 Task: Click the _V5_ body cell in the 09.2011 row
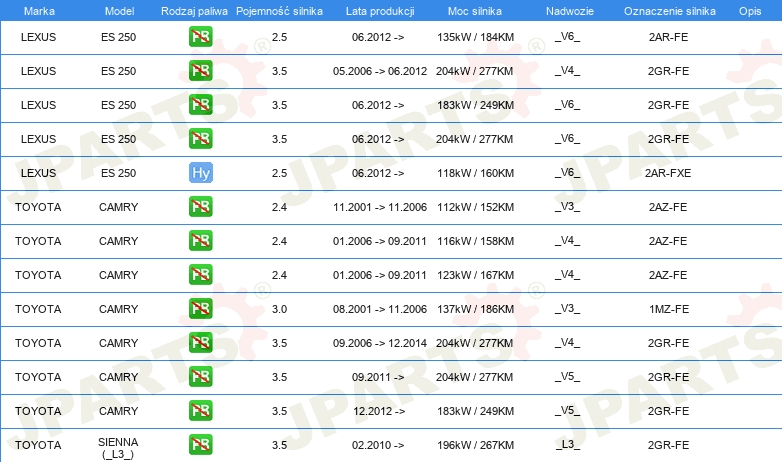point(568,376)
